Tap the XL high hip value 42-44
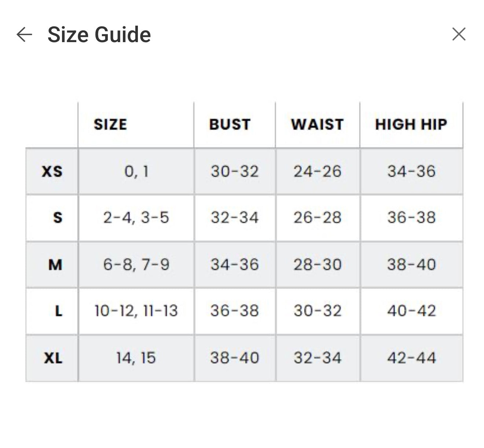The width and height of the screenshot is (484, 448). pyautogui.click(x=411, y=358)
